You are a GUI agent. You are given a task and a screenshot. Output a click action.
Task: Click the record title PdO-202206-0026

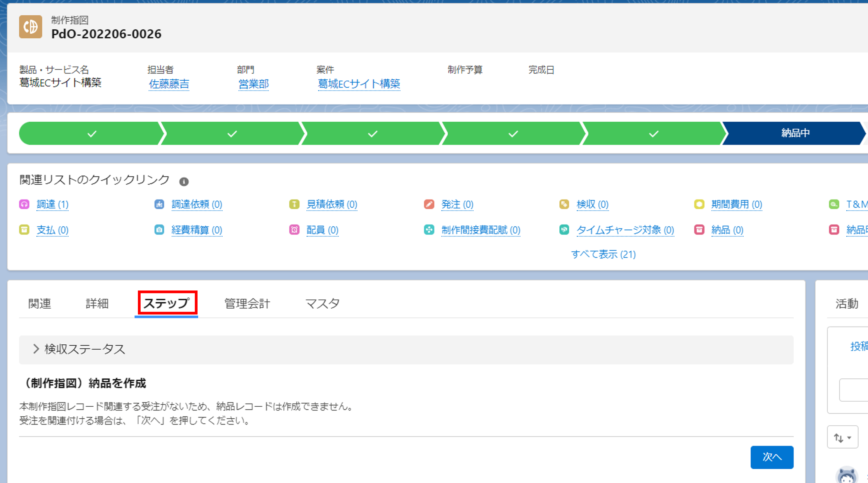[107, 34]
